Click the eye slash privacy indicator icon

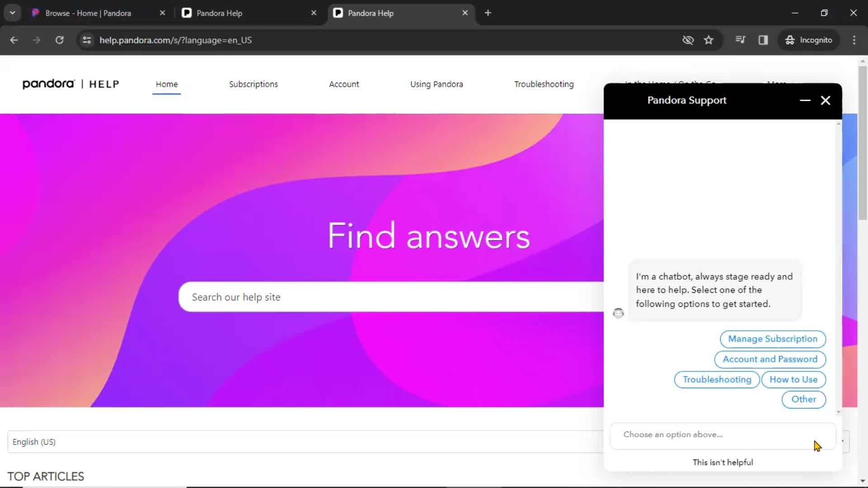[689, 41]
